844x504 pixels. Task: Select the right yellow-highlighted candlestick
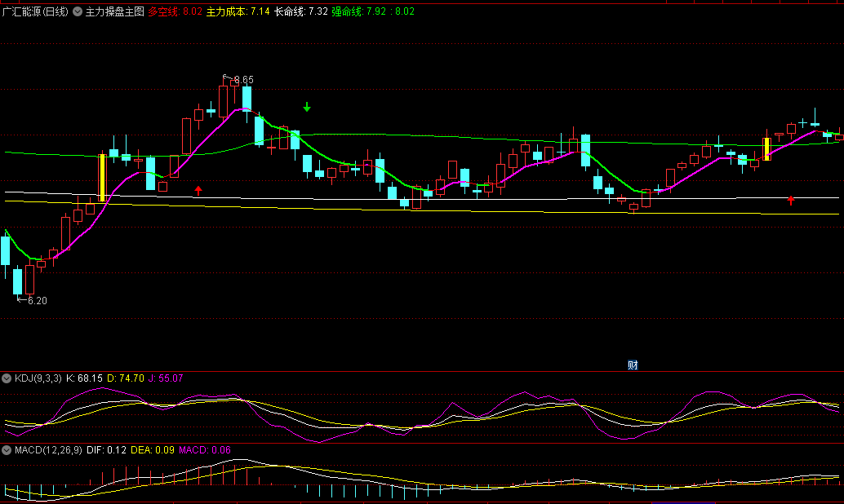pos(766,149)
